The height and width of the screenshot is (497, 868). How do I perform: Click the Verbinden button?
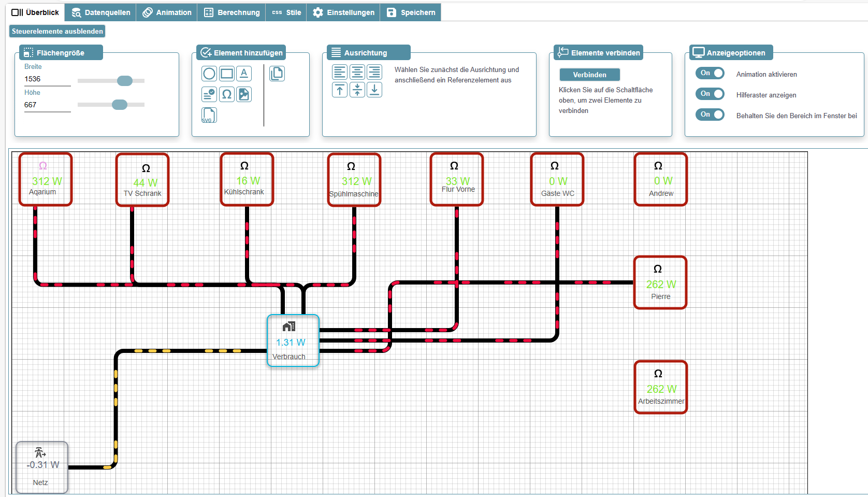point(590,75)
